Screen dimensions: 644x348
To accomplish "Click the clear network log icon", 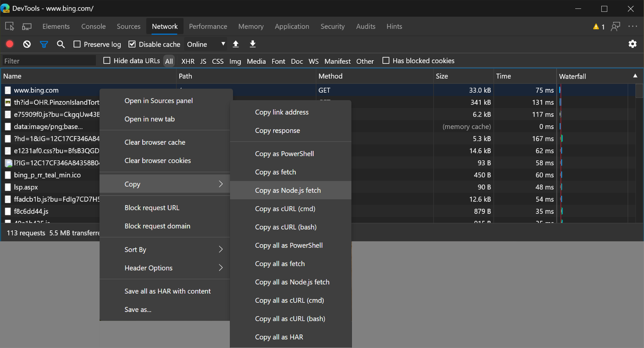I will 27,44.
